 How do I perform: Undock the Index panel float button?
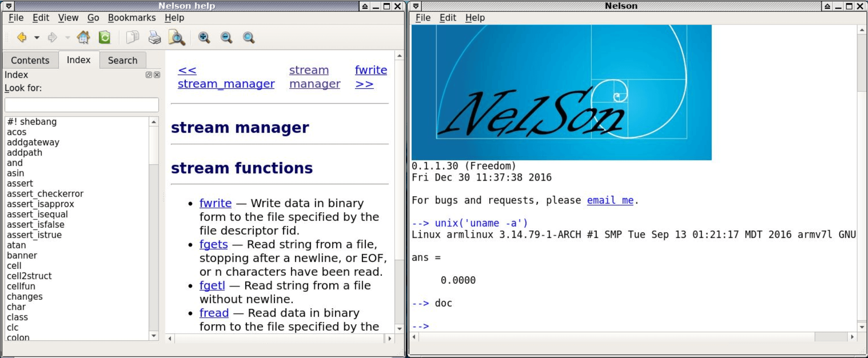point(149,75)
